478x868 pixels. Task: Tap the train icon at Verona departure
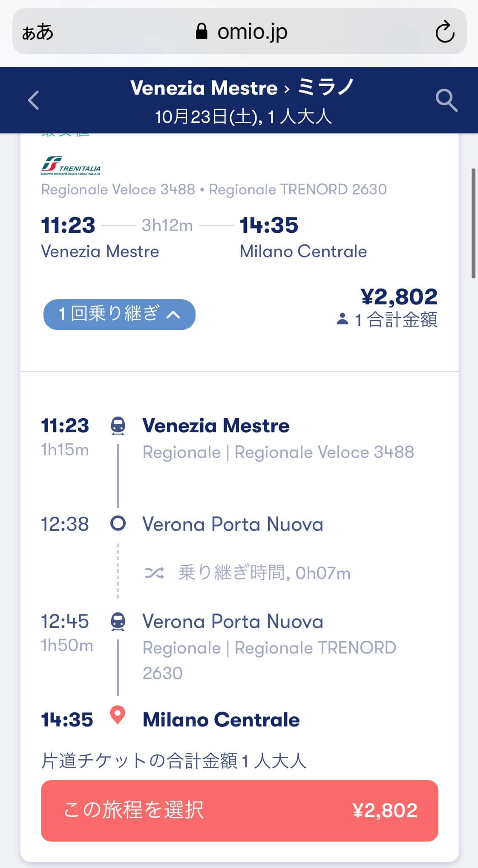point(118,622)
